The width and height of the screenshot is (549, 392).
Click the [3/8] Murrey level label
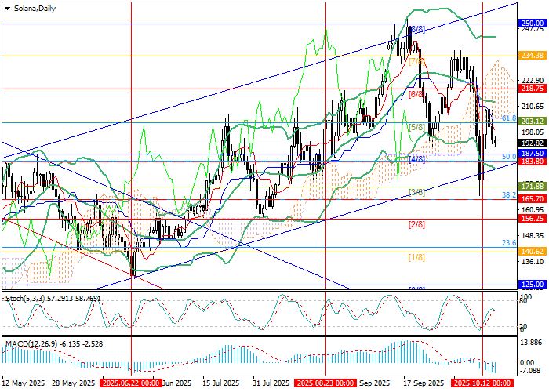tap(416, 192)
